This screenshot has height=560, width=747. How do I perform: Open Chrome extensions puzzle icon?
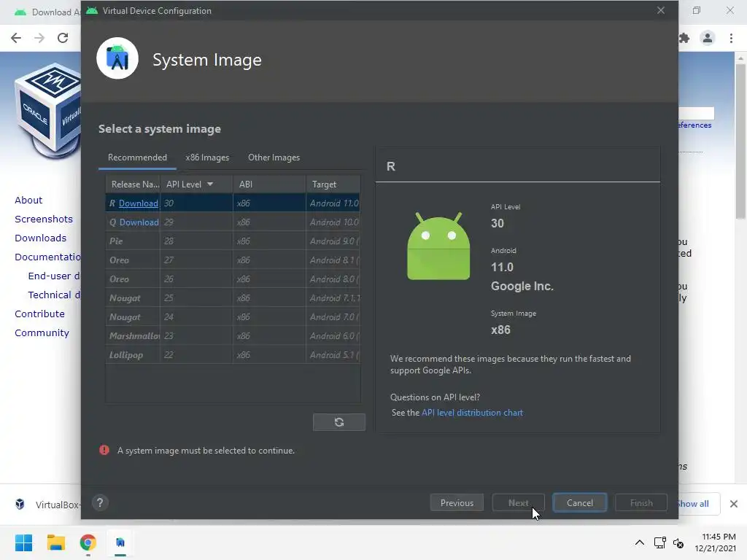684,38
